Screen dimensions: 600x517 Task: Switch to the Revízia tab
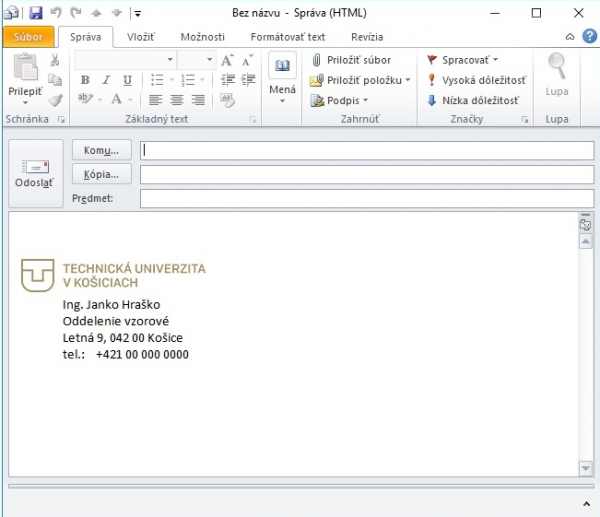367,37
